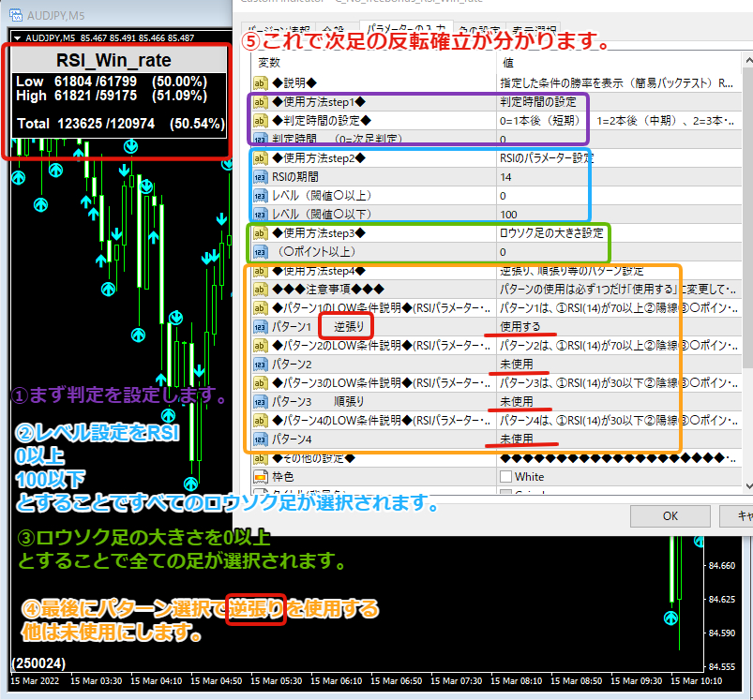Viewport: 753px width, 700px height.
Task: Click the ab icon beside パターン4のLOW条件説明
Action: 260,421
